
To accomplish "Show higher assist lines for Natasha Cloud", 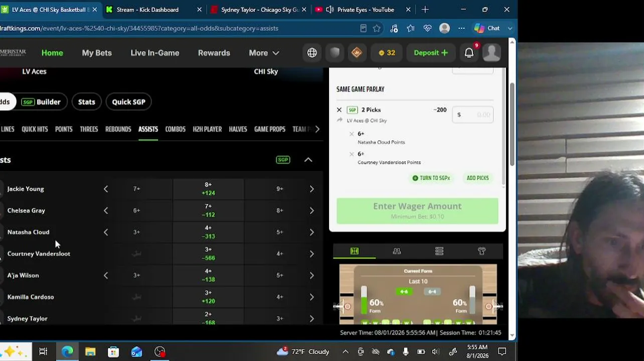I will click(311, 232).
